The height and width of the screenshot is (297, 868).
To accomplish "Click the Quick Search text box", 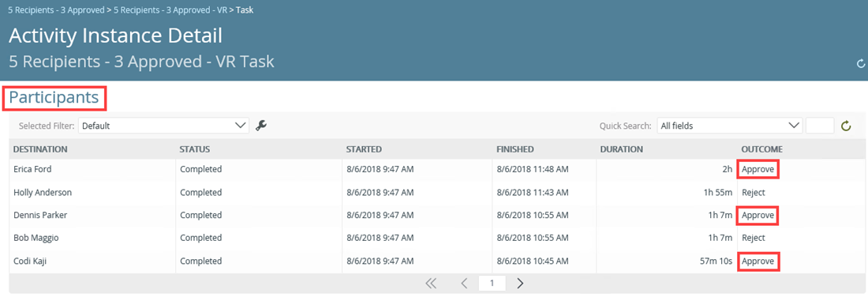I will point(820,126).
